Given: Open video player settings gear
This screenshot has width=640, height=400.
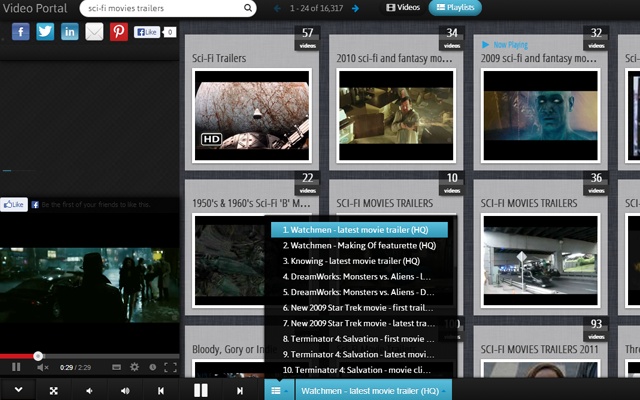Looking at the screenshot, I should [134, 367].
